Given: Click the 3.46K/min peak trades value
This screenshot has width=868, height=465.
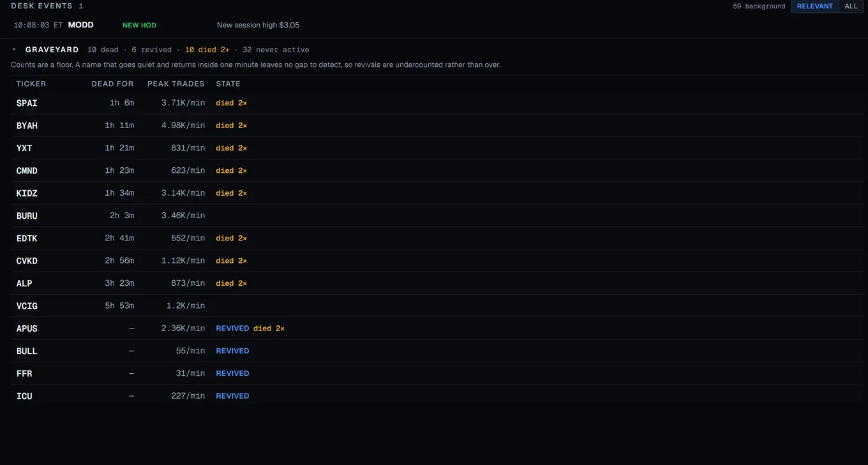Looking at the screenshot, I should point(183,216).
